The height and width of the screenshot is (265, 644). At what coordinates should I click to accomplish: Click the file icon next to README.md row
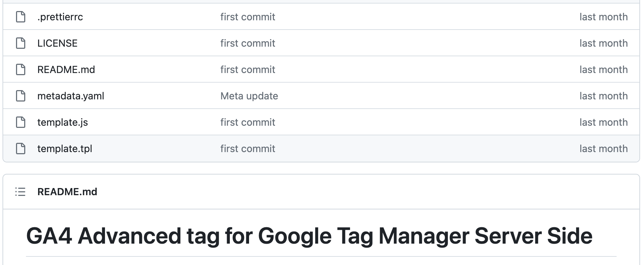(x=21, y=69)
